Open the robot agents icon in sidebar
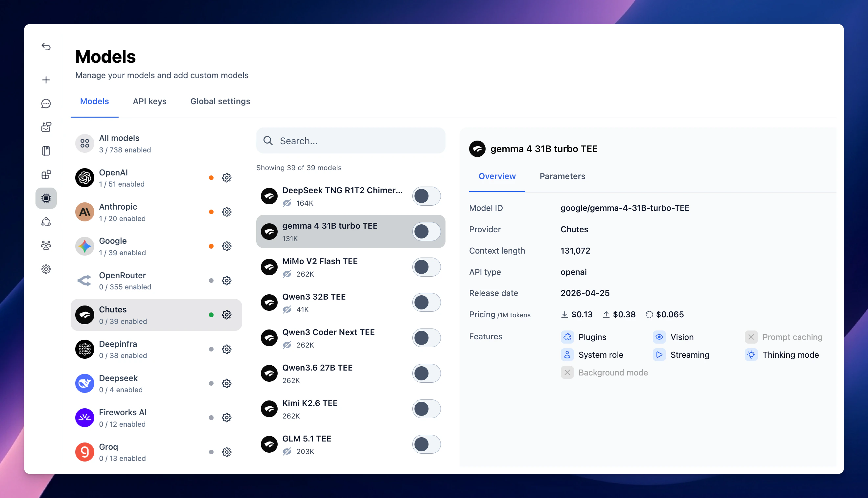Viewport: 868px width, 498px height. [46, 127]
